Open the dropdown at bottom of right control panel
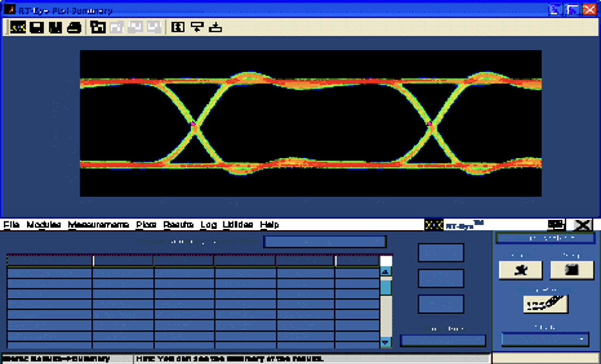 [545, 339]
